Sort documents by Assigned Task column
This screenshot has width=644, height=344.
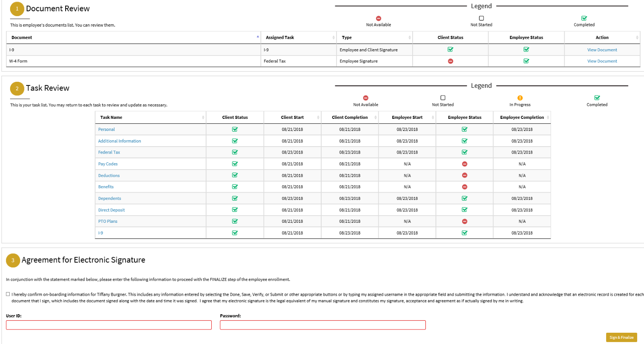click(x=299, y=37)
